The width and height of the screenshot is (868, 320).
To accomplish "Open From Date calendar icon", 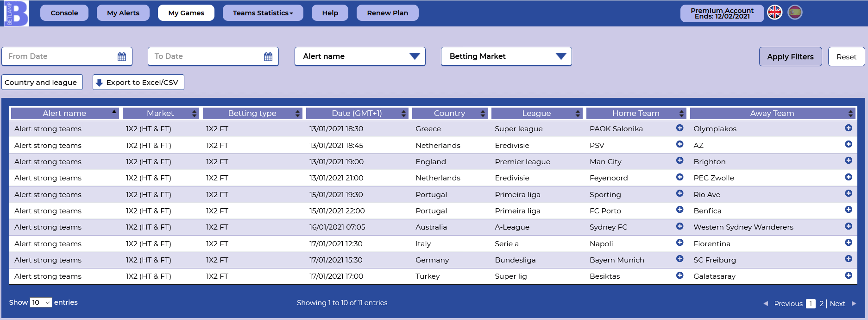I will [122, 57].
